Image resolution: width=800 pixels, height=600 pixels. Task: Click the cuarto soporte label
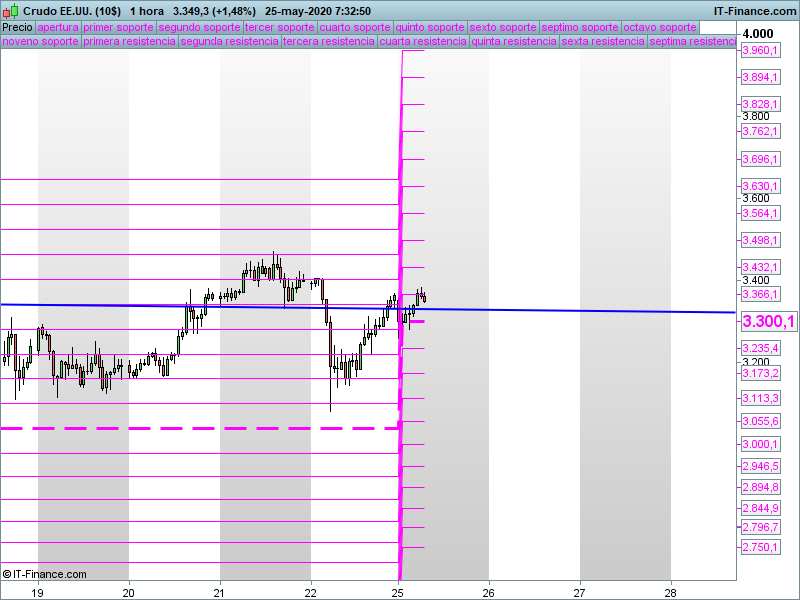coord(355,28)
